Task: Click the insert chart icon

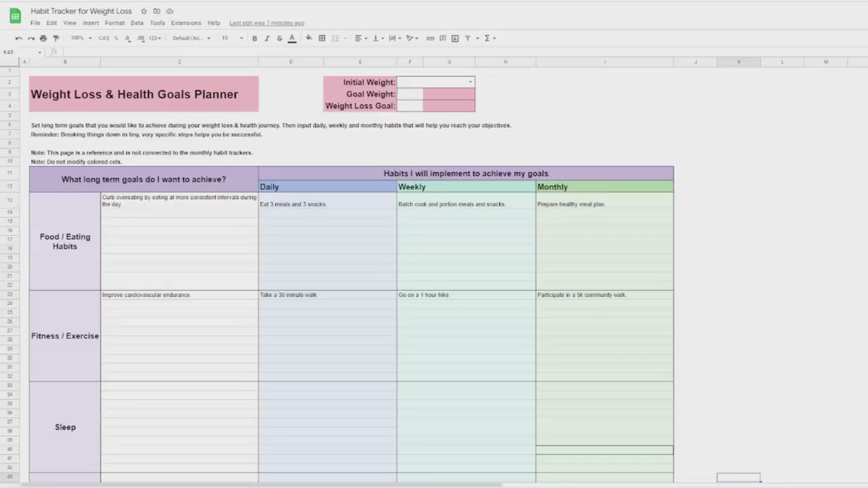Action: (455, 39)
